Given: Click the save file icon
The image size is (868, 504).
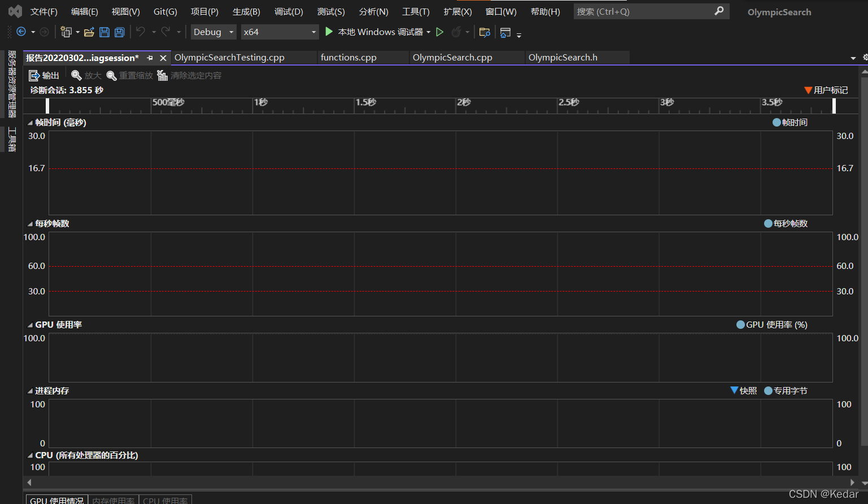Looking at the screenshot, I should point(104,32).
